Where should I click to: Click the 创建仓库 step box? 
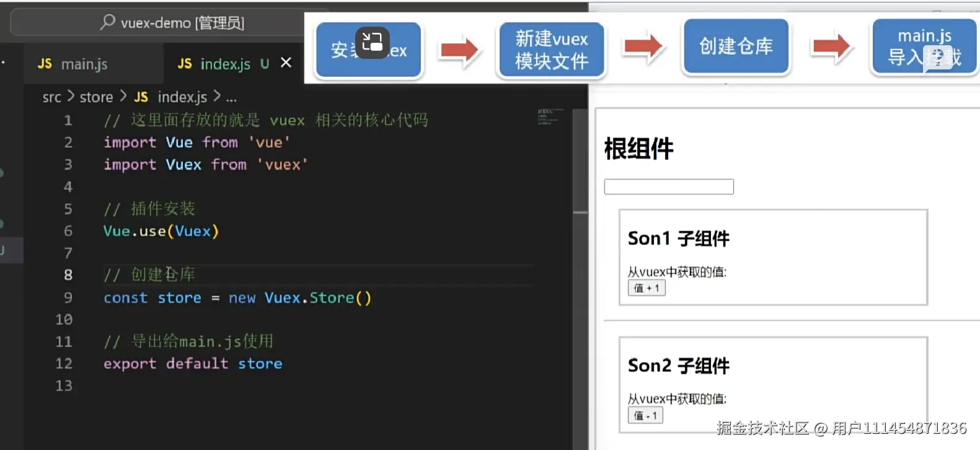pos(736,46)
